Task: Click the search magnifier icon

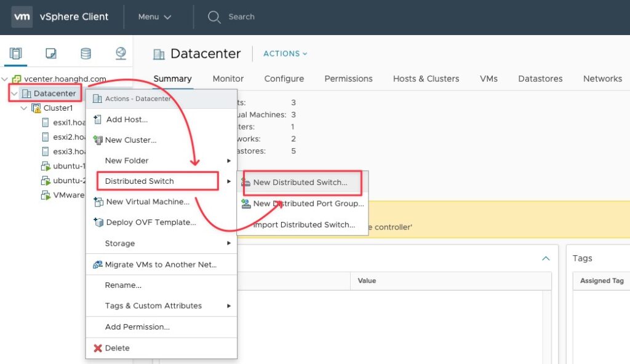Action: [213, 17]
